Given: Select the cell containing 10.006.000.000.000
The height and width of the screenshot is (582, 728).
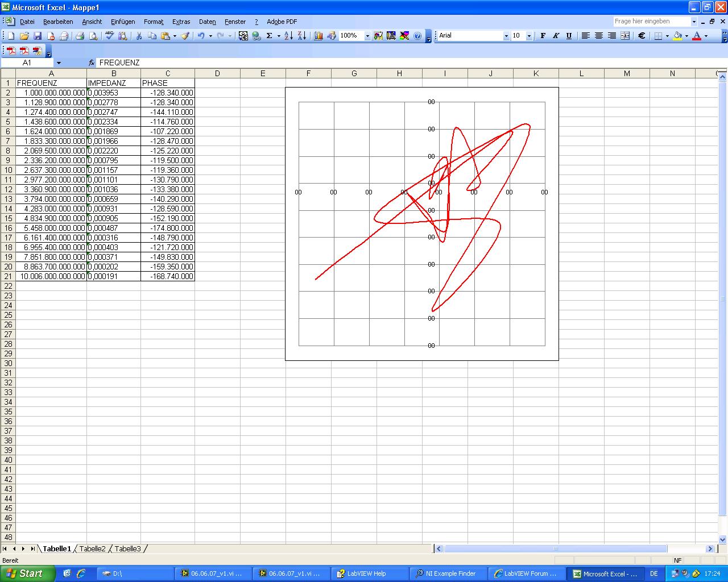Looking at the screenshot, I should (x=51, y=276).
